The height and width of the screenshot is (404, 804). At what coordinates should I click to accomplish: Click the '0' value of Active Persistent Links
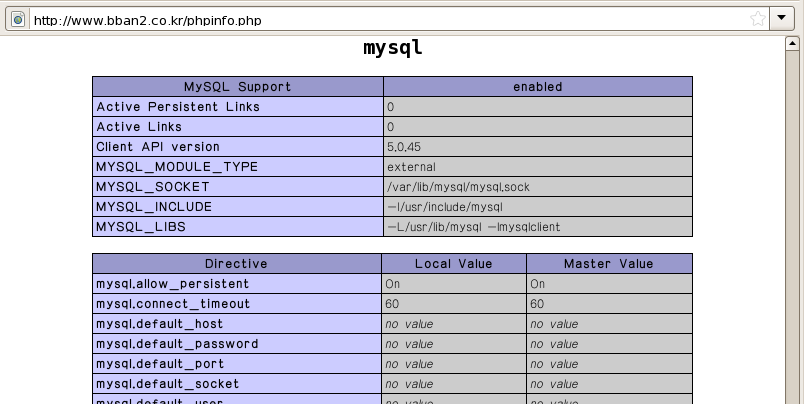[391, 107]
